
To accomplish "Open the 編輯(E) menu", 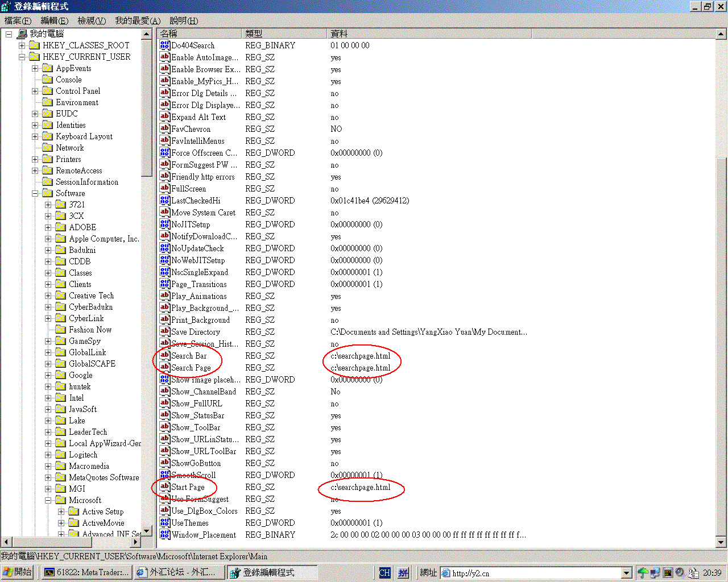I will coord(54,21).
